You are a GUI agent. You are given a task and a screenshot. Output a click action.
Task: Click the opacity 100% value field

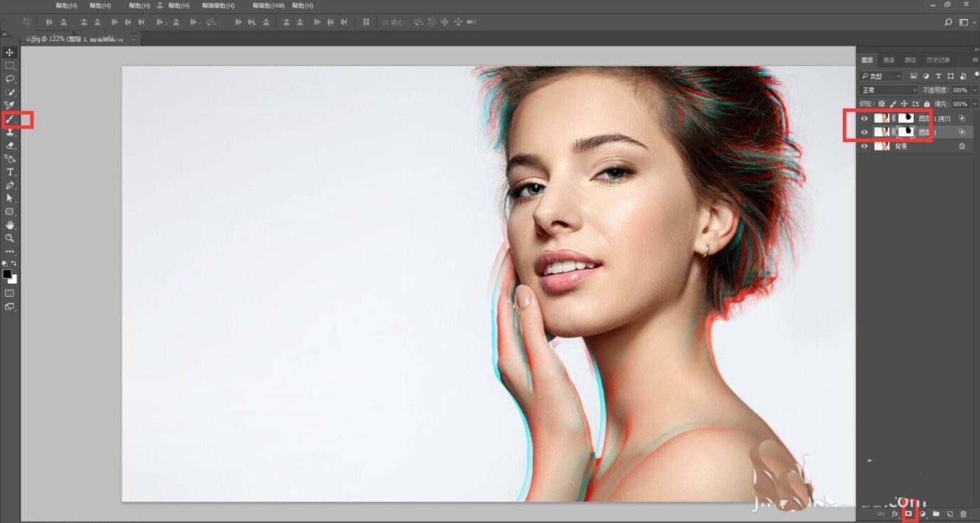pos(960,90)
